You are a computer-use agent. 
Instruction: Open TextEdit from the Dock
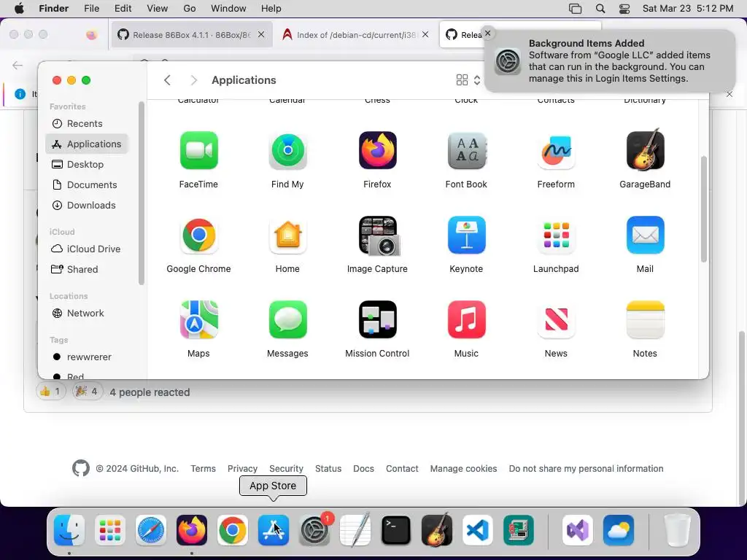[x=355, y=529]
